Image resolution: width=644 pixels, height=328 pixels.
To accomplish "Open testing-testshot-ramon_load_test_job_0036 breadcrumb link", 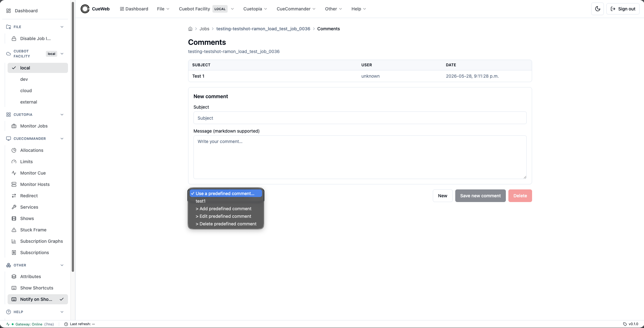I will pyautogui.click(x=263, y=29).
